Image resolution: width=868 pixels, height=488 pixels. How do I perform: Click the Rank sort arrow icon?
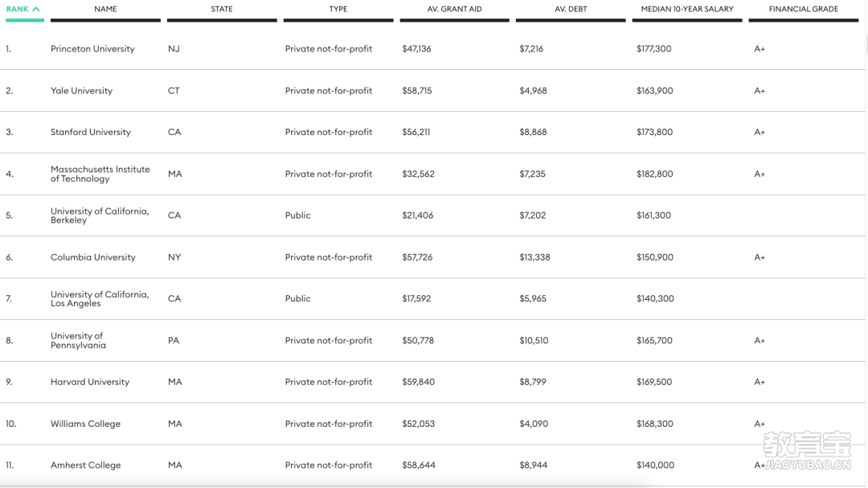(x=36, y=9)
